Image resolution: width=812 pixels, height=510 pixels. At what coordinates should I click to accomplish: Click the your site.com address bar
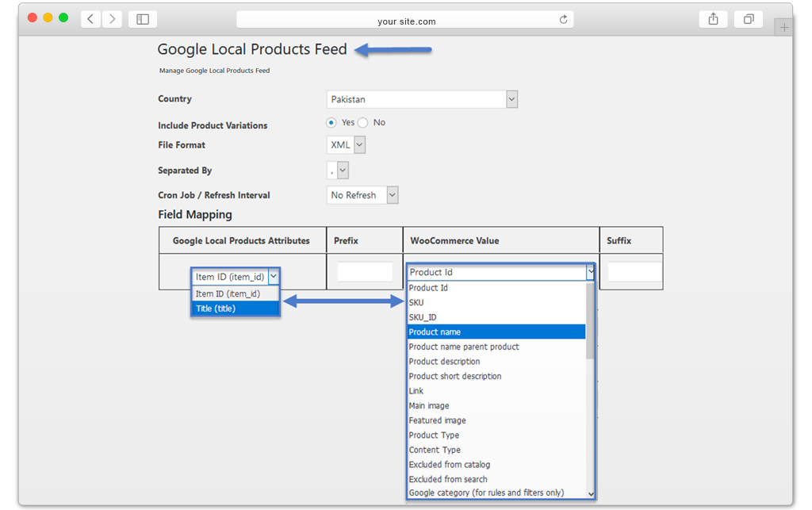pyautogui.click(x=405, y=20)
